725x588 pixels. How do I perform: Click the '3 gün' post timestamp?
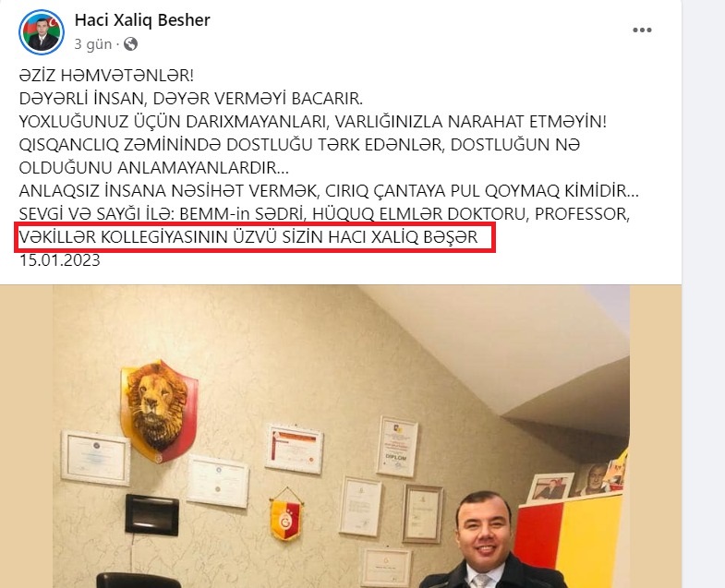(x=93, y=44)
